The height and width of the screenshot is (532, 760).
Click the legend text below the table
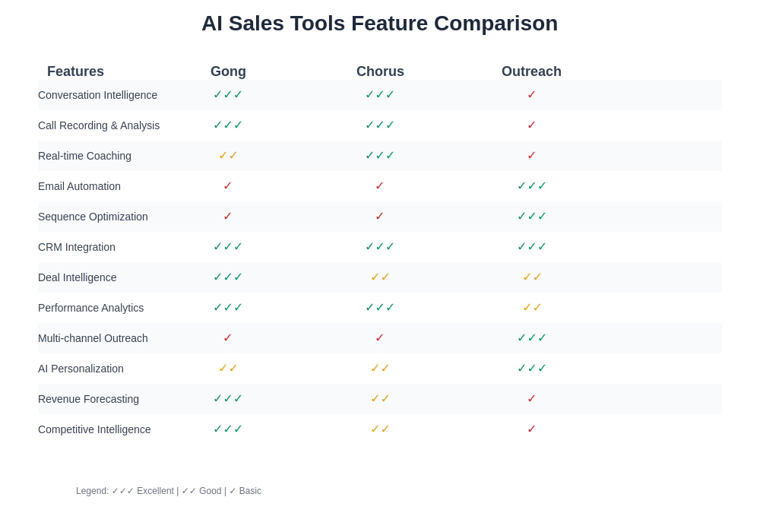click(169, 491)
